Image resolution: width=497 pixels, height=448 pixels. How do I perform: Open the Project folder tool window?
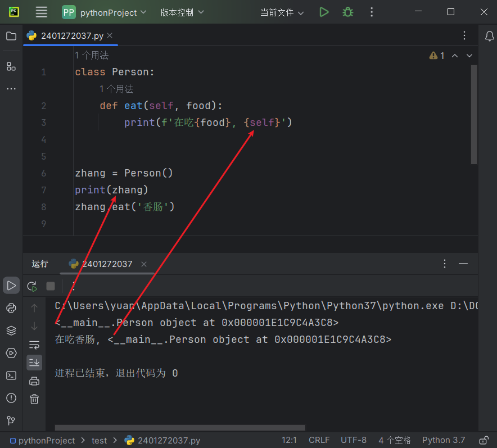11,36
